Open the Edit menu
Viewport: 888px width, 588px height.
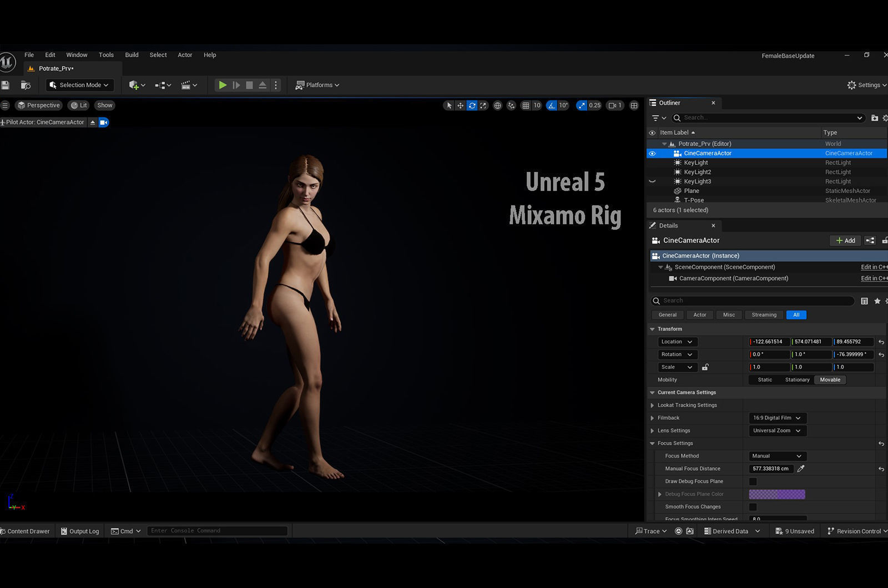[x=50, y=55]
